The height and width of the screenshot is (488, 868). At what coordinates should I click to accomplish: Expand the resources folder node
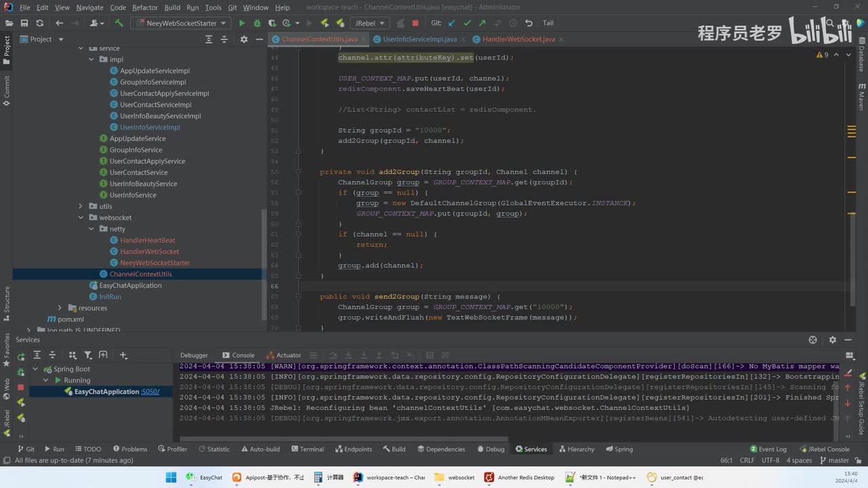[60, 308]
